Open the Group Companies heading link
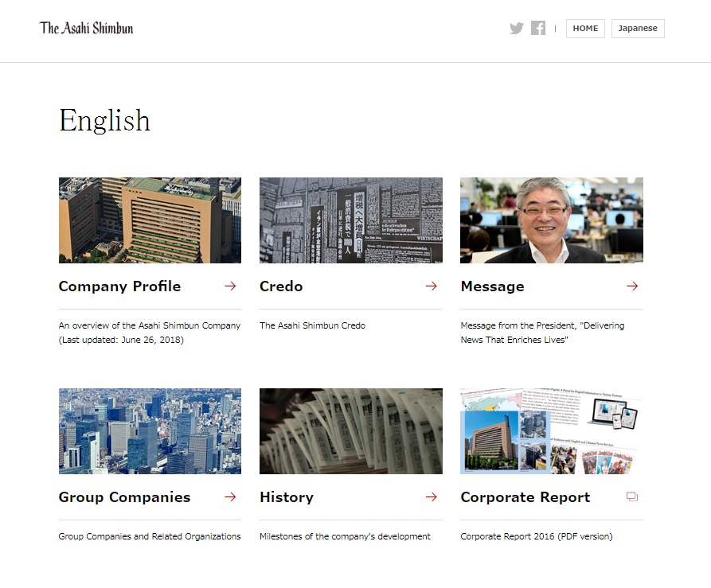The height and width of the screenshot is (588, 711). point(124,497)
